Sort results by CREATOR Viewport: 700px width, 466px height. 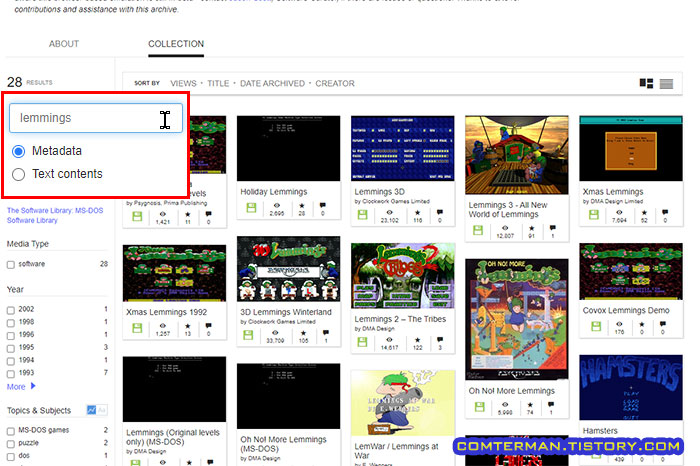pos(335,83)
